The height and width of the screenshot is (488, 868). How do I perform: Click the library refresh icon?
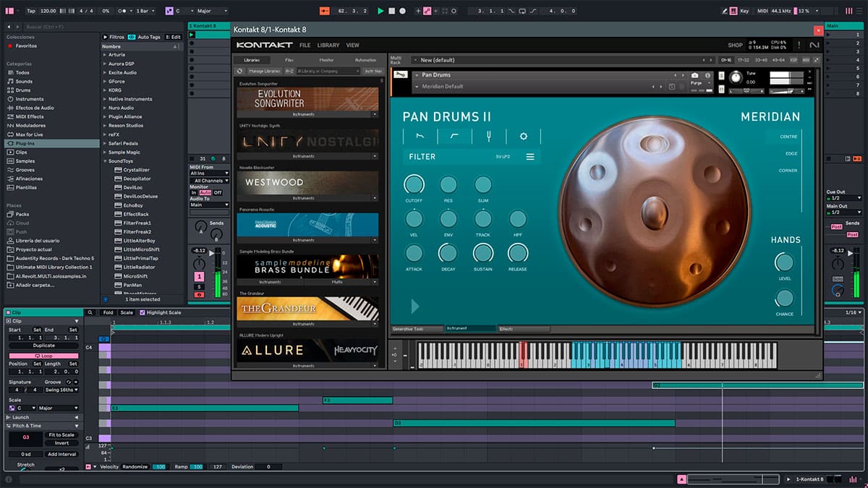click(240, 71)
